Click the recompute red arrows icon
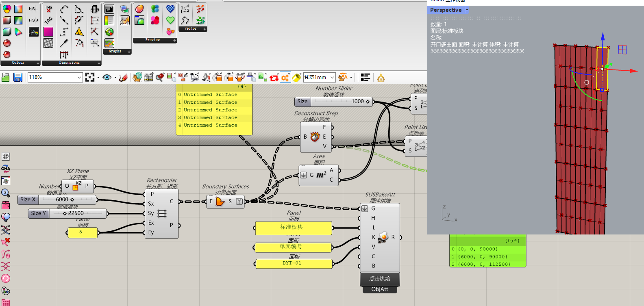The image size is (644, 306). 274,77
